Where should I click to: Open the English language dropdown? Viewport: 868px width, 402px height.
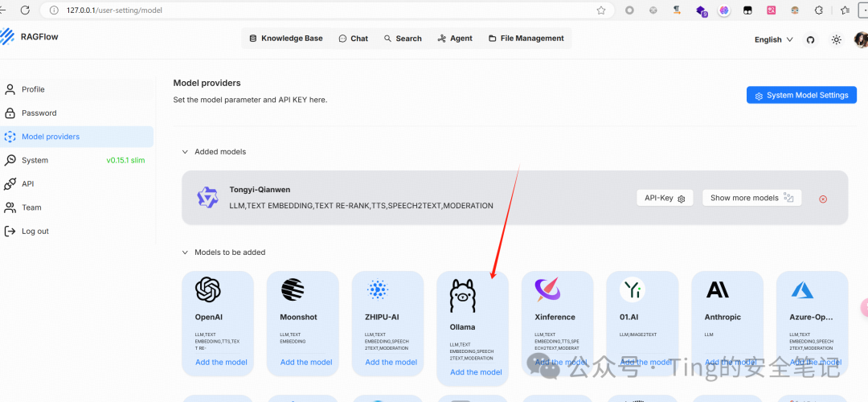(773, 40)
